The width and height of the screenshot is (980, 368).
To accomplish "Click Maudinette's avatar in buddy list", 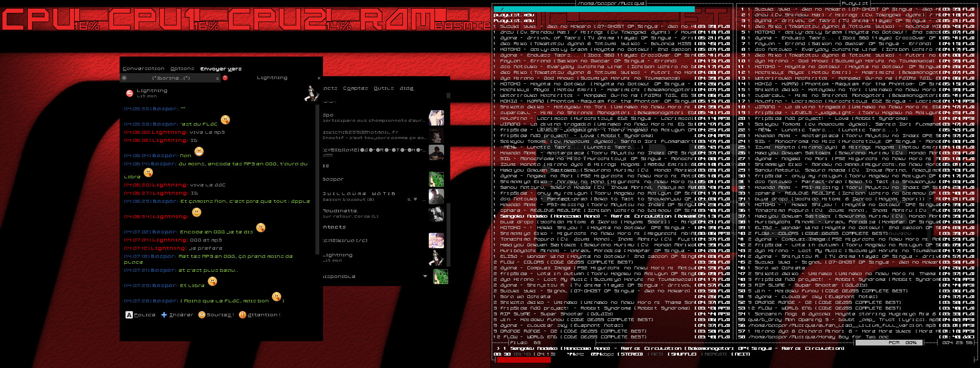I will tap(436, 214).
